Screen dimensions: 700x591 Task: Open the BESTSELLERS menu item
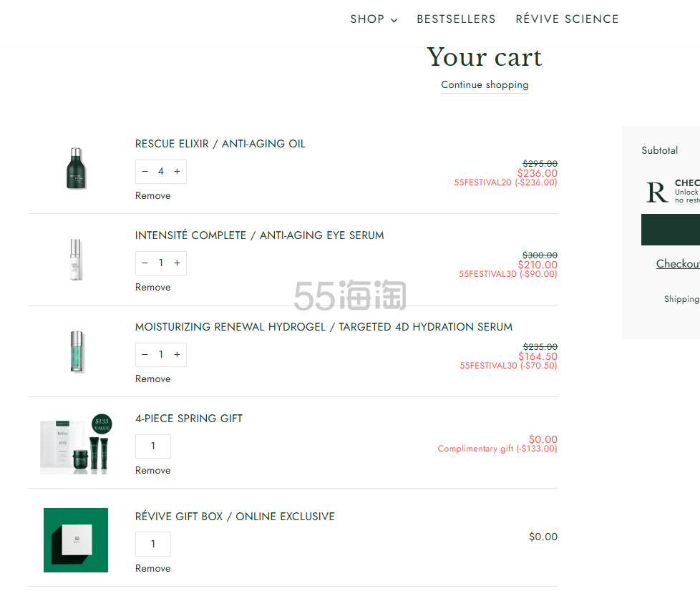pos(456,19)
